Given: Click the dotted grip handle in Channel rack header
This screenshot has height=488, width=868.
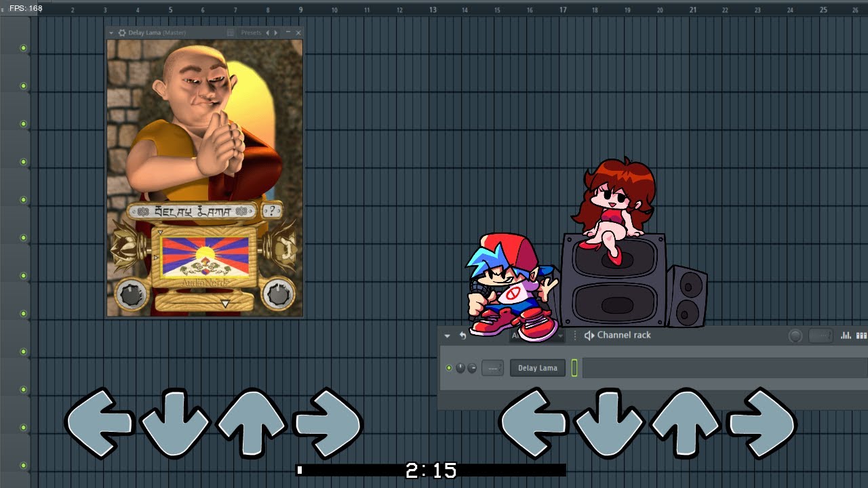Looking at the screenshot, I should [575, 335].
